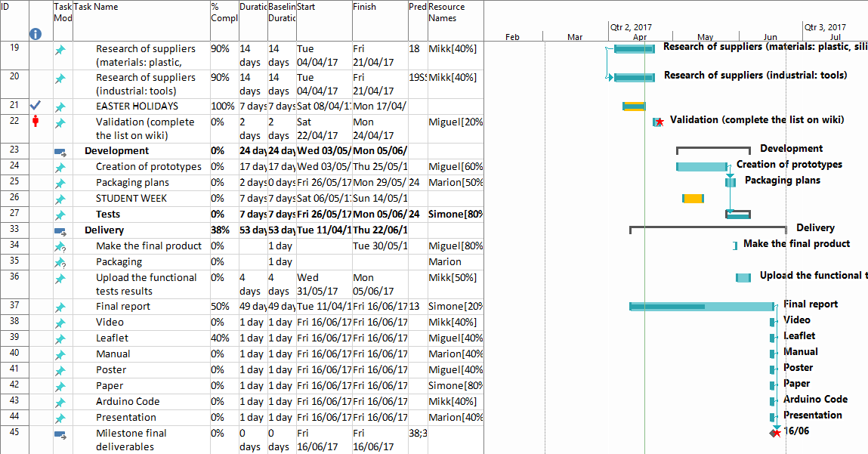The height and width of the screenshot is (454, 868).
Task: Click the yellow STUDENT WEEK bar in the Gantt chart
Action: (693, 199)
